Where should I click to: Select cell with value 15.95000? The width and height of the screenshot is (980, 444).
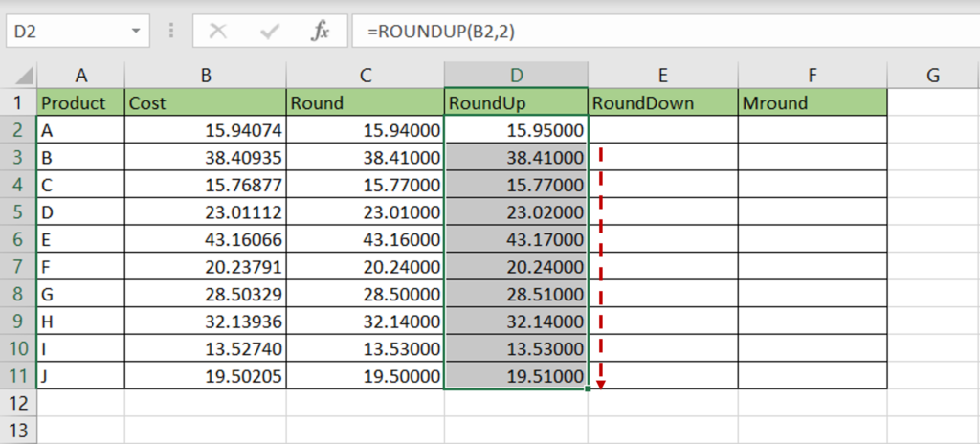(516, 130)
